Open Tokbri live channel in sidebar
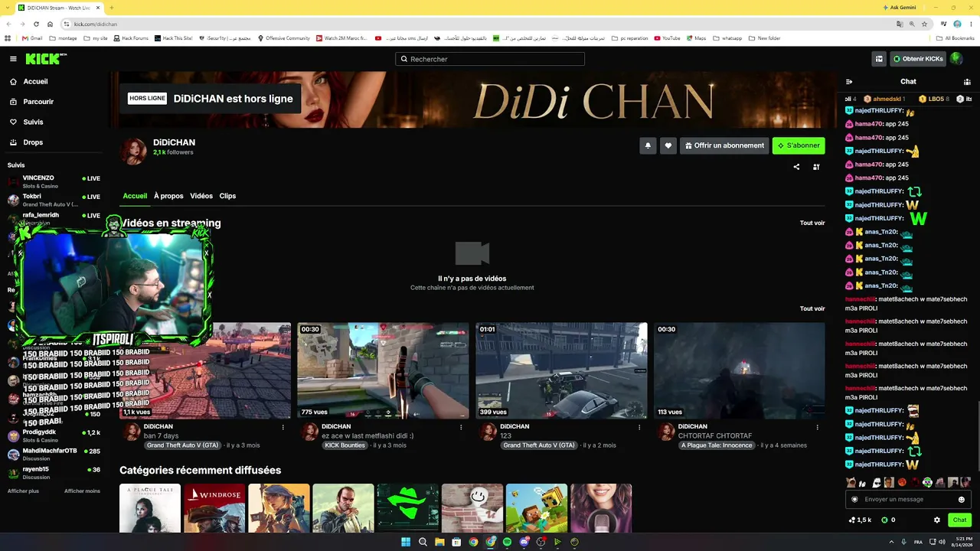Image resolution: width=980 pixels, height=551 pixels. 54,200
